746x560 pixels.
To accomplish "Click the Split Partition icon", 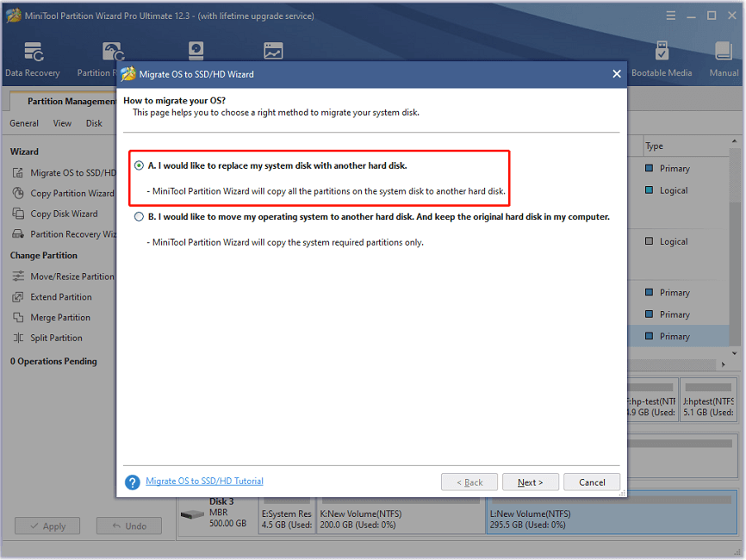I will [17, 338].
